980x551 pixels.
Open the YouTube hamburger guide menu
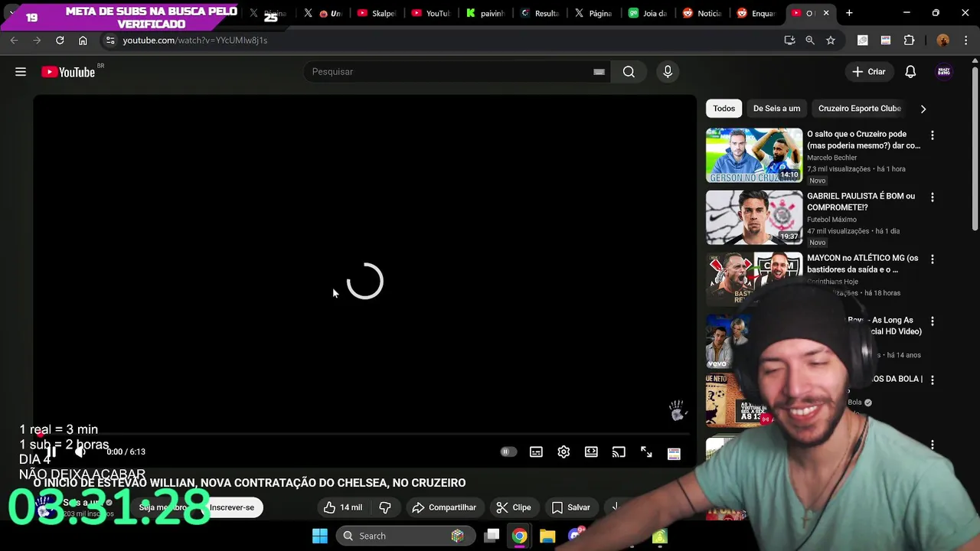point(21,72)
